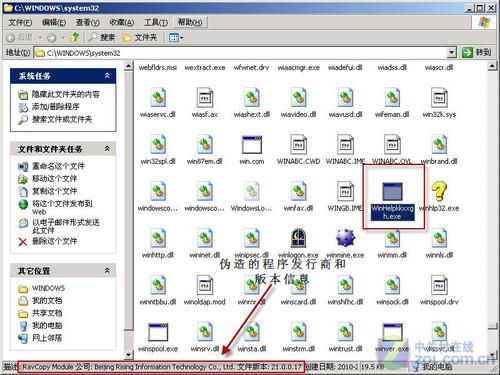Select the winsock.dll file icon
This screenshot has width=500, height=375.
(x=392, y=285)
